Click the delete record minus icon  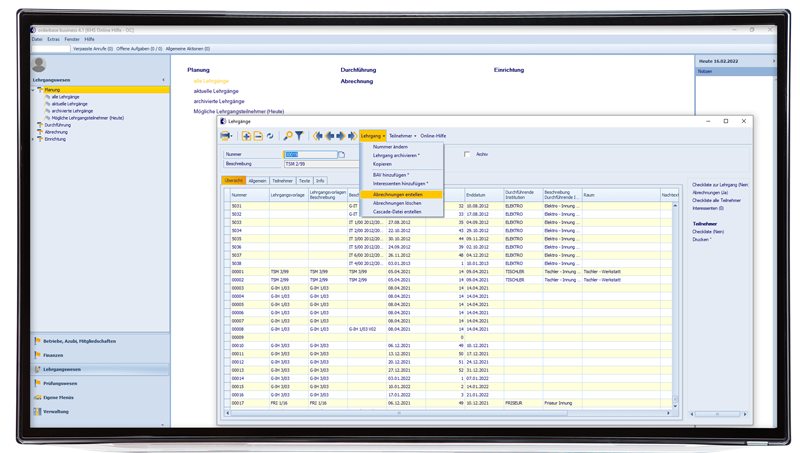[258, 136]
